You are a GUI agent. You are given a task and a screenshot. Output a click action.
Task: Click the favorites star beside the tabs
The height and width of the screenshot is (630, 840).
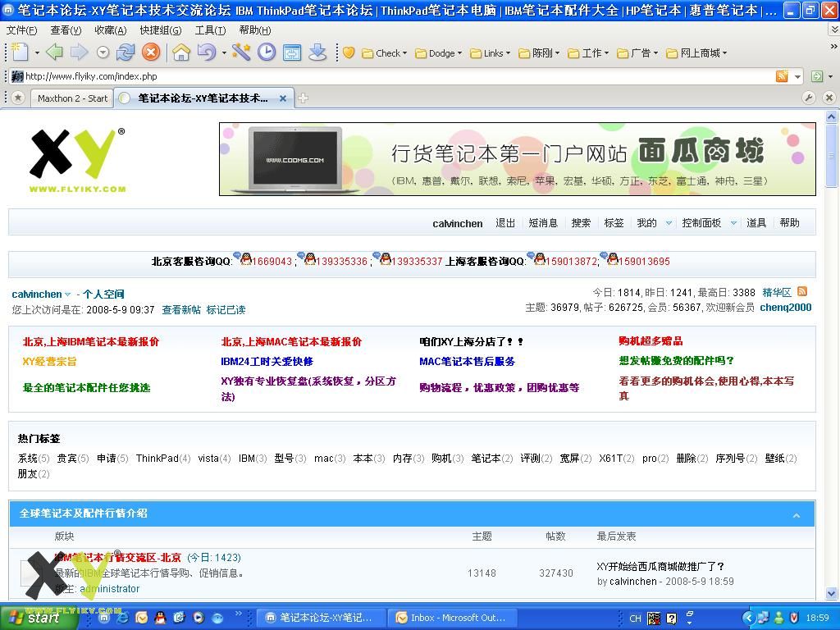coord(18,98)
